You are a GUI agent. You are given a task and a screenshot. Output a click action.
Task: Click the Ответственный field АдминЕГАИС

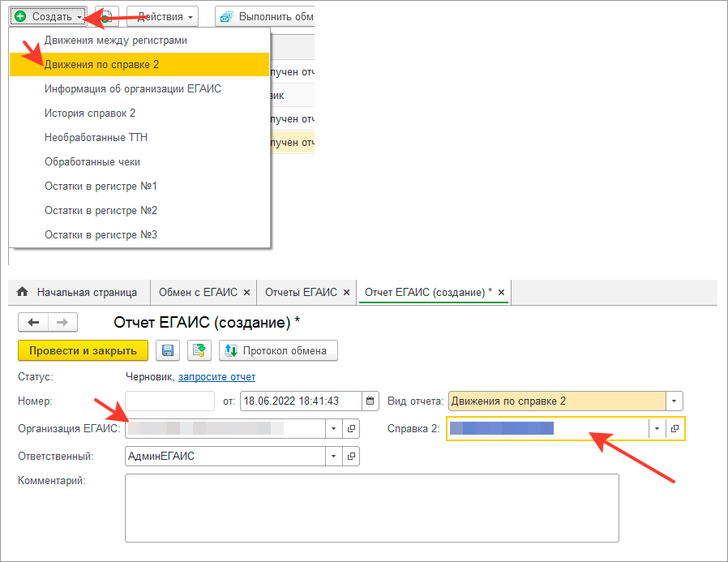point(225,456)
